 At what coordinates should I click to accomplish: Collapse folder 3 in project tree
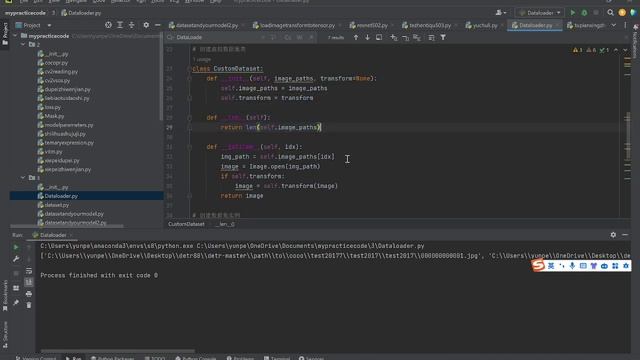click(x=23, y=178)
